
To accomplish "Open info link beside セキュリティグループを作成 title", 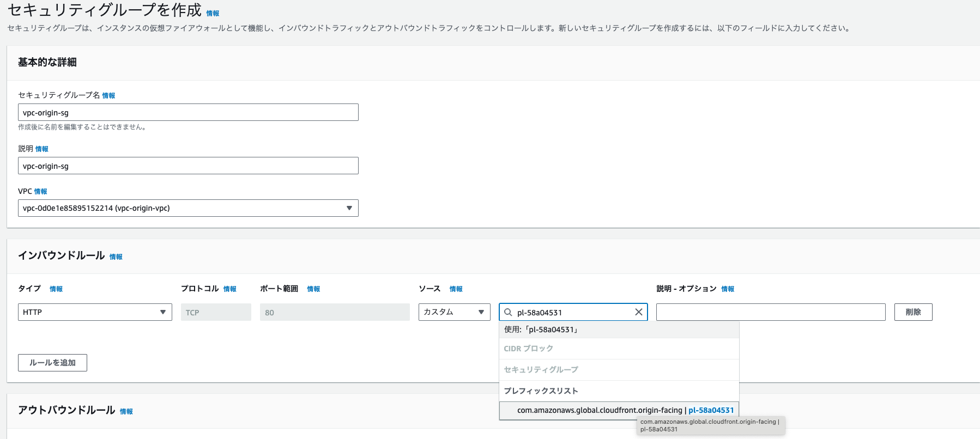I will point(213,14).
